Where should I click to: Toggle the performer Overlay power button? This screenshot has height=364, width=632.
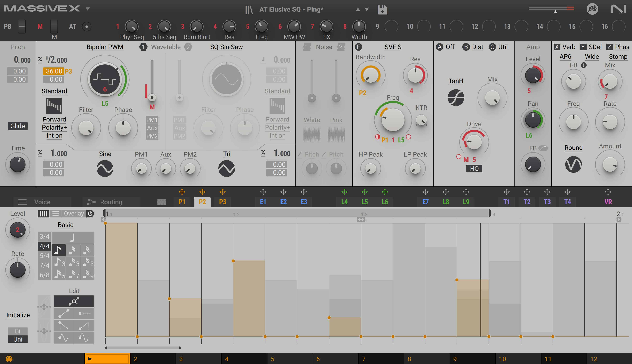tap(90, 214)
